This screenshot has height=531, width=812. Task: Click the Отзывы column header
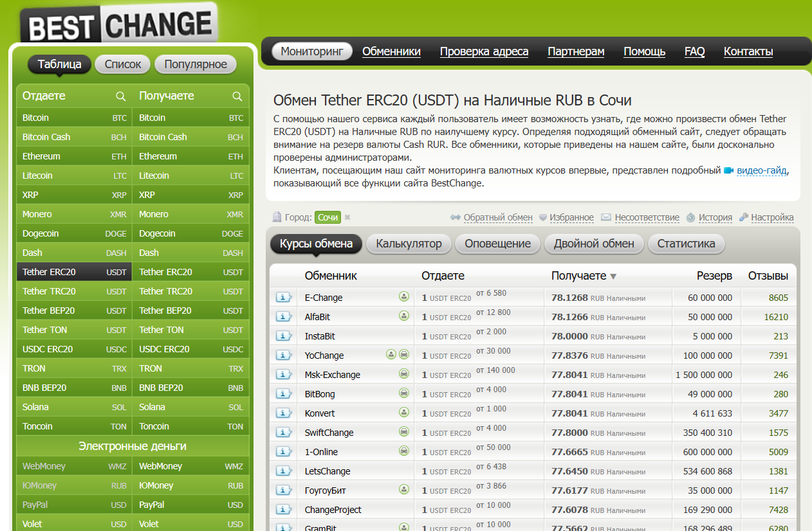pos(768,276)
